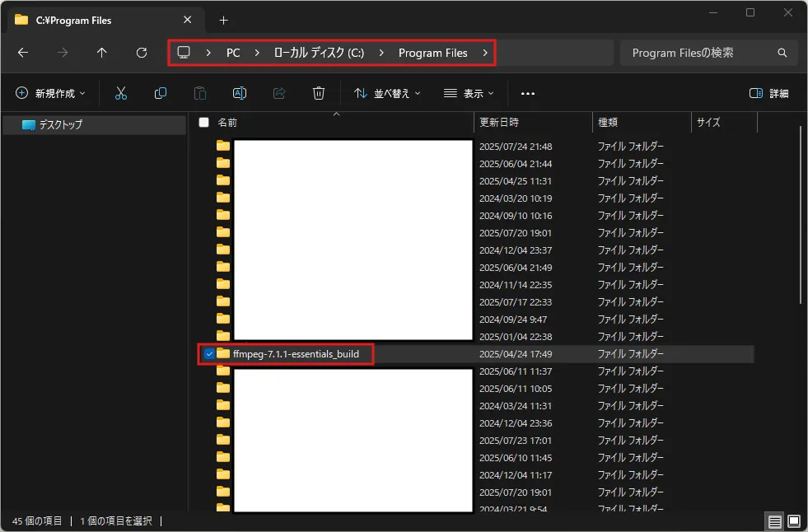Image resolution: width=808 pixels, height=532 pixels.
Task: Uncheck the ffmpeg-7.1.1-essentials_build checkbox
Action: tap(209, 354)
